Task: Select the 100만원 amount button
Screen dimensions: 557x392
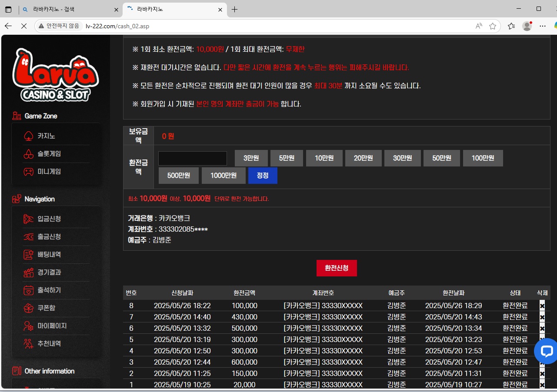Action: click(483, 158)
